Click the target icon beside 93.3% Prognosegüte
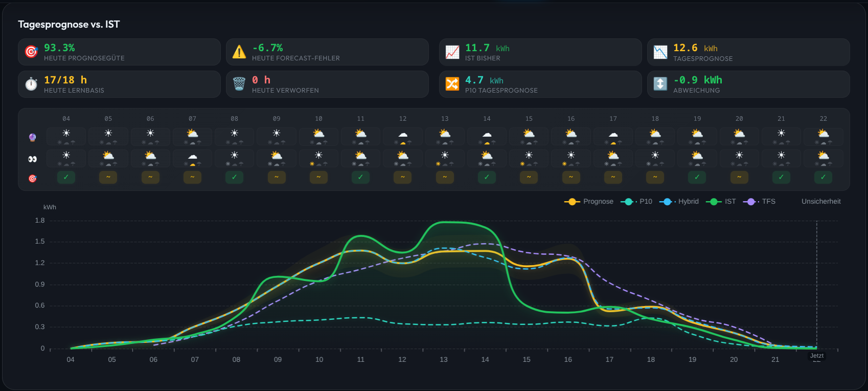 click(31, 52)
